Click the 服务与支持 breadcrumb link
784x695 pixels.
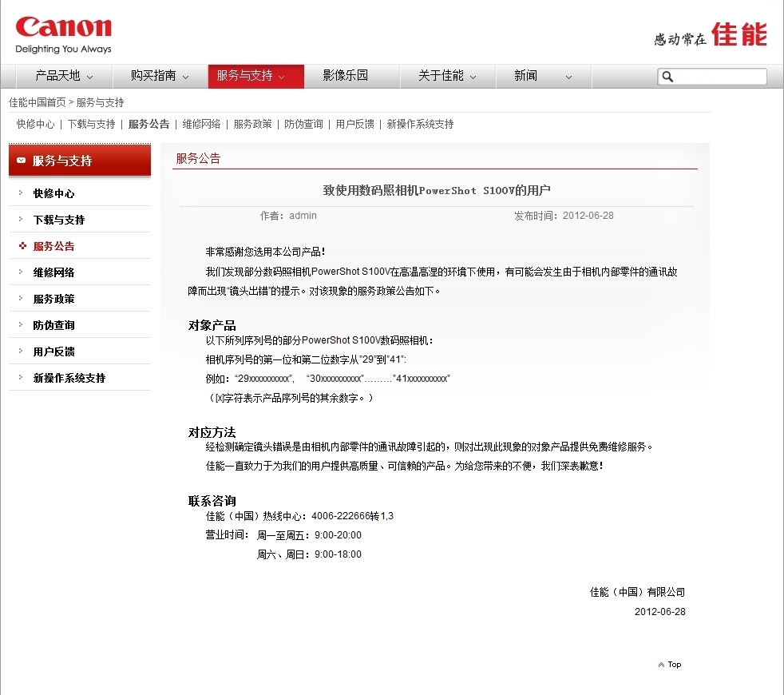tap(100, 102)
